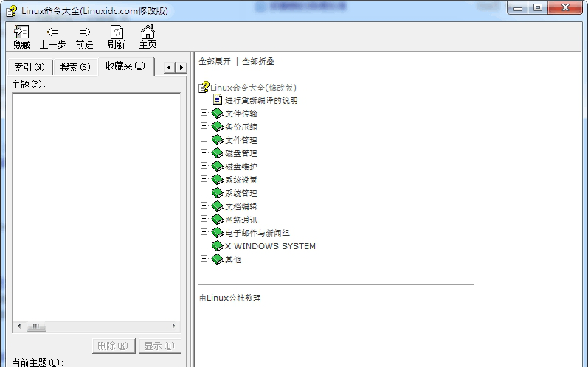Click the green book icon for 文件传输

[218, 113]
